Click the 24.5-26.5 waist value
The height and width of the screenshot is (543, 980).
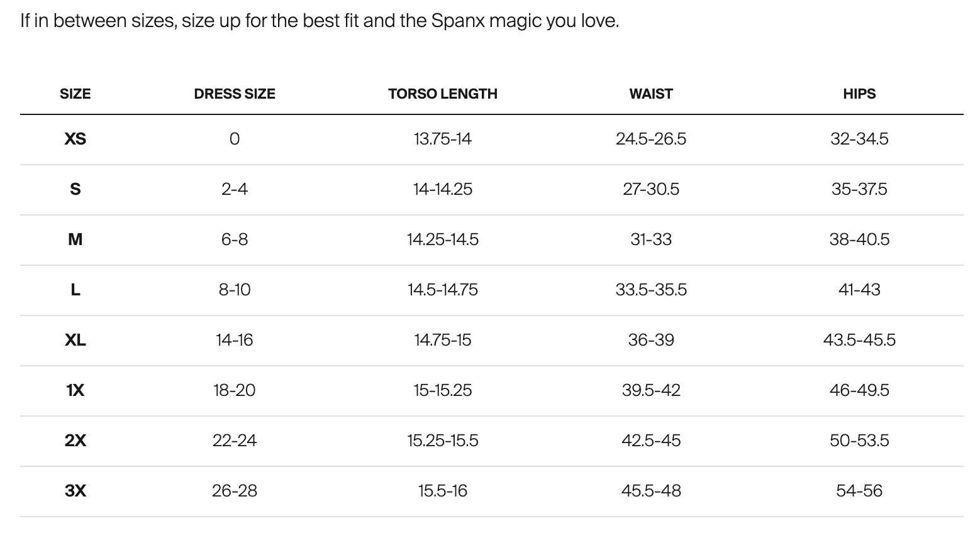(651, 139)
